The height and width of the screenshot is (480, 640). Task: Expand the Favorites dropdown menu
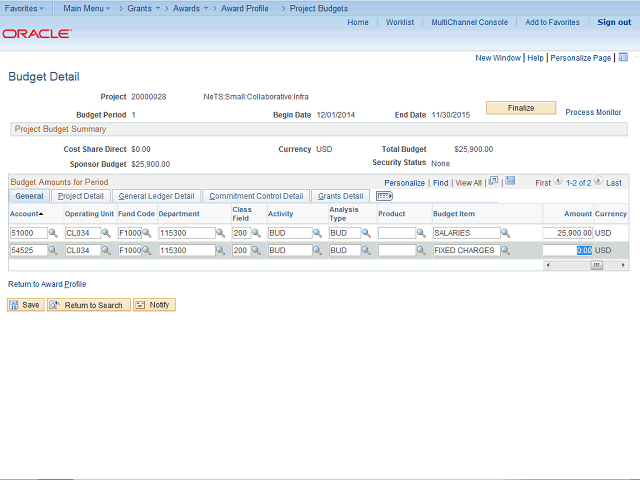[x=24, y=8]
